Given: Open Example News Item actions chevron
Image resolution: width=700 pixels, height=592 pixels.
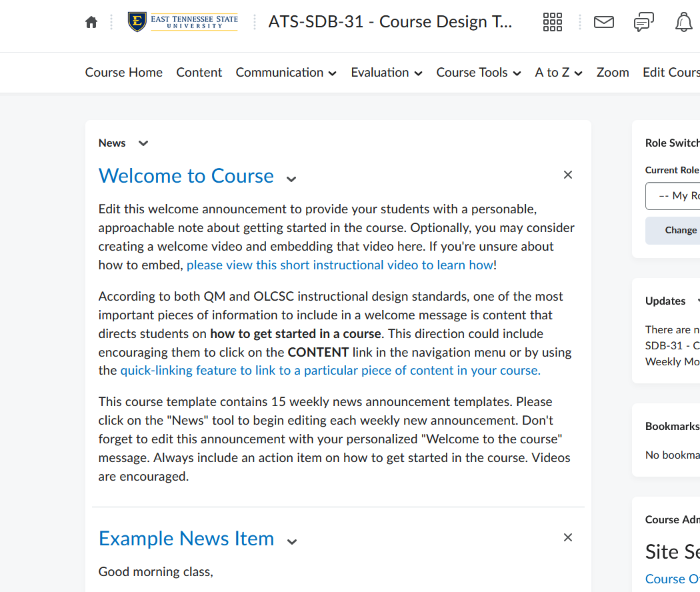Looking at the screenshot, I should point(291,541).
